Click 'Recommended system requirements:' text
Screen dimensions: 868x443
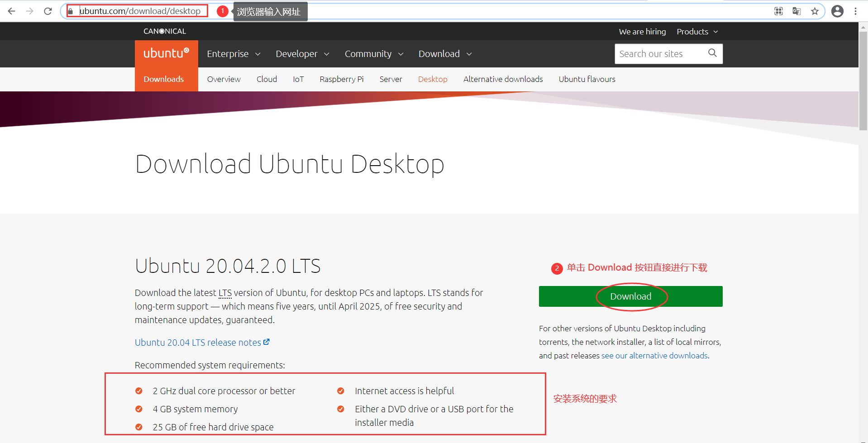(210, 365)
